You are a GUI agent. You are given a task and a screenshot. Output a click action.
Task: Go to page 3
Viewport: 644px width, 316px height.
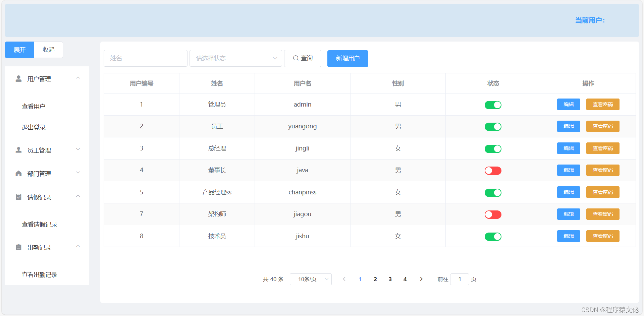(390, 279)
